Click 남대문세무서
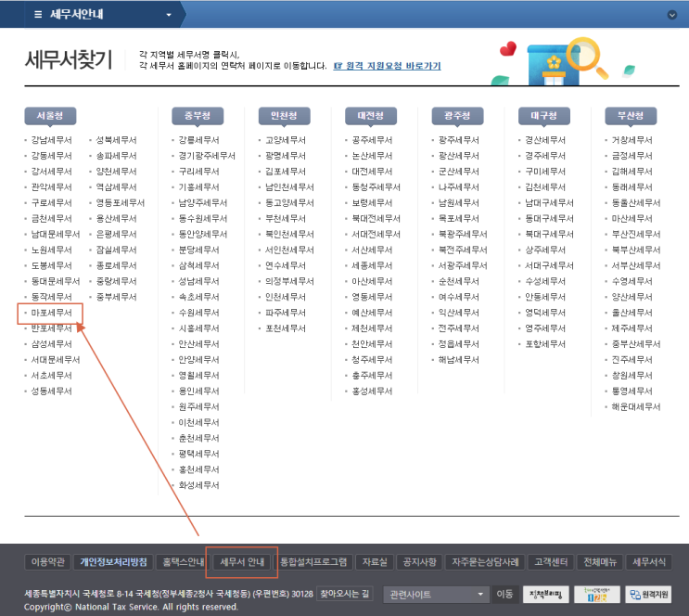The width and height of the screenshot is (689, 616). pyautogui.click(x=56, y=235)
